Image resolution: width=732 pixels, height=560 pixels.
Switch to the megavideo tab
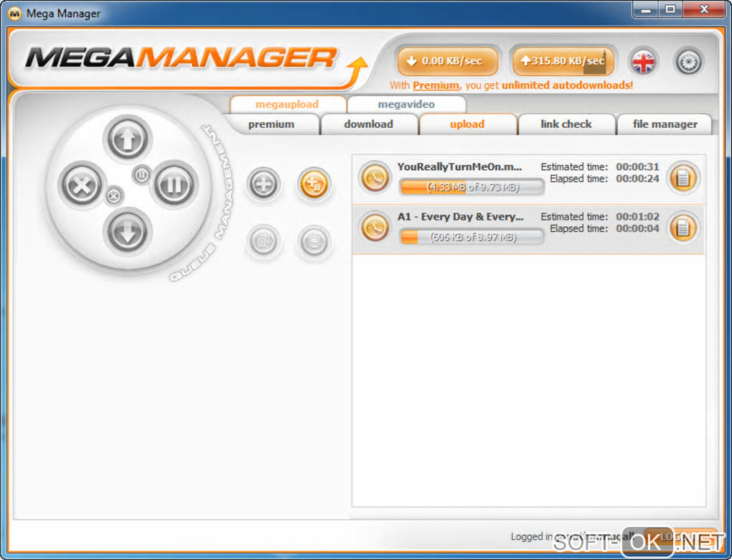coord(406,104)
